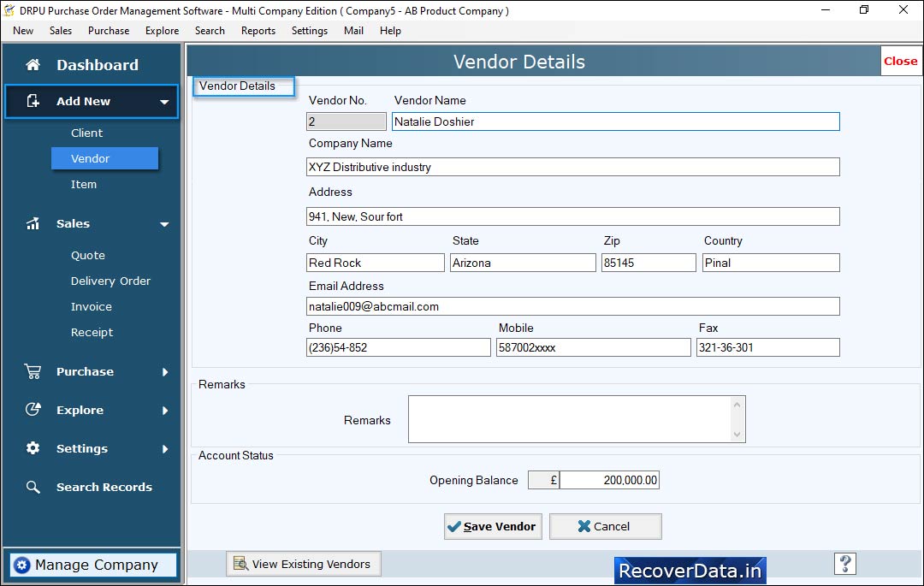
Task: Open Quote under Sales
Action: pos(88,256)
